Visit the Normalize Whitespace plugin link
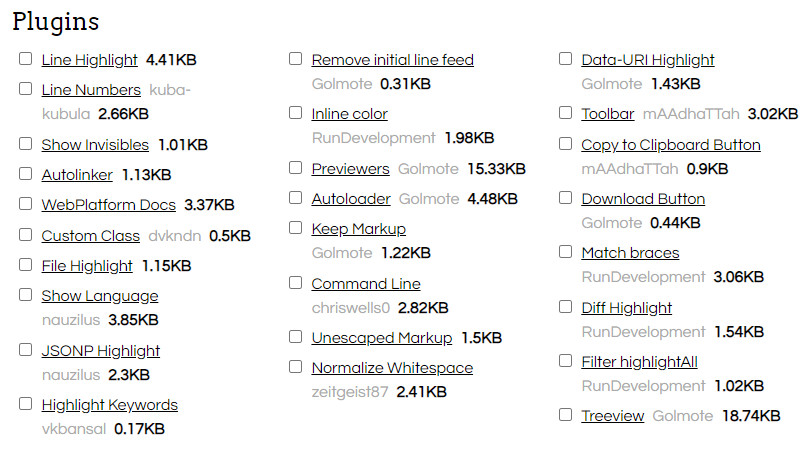This screenshot has width=812, height=451. (392, 368)
